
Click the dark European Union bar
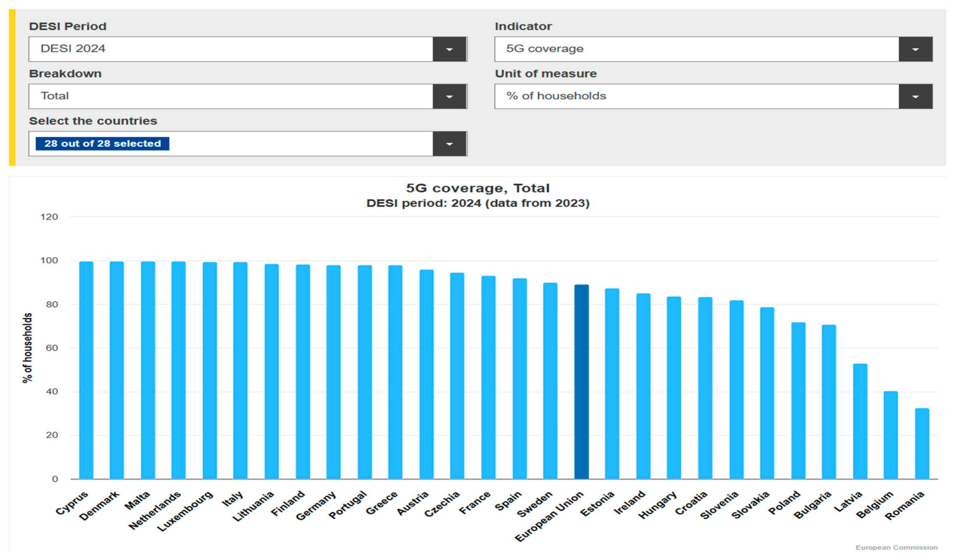point(581,382)
